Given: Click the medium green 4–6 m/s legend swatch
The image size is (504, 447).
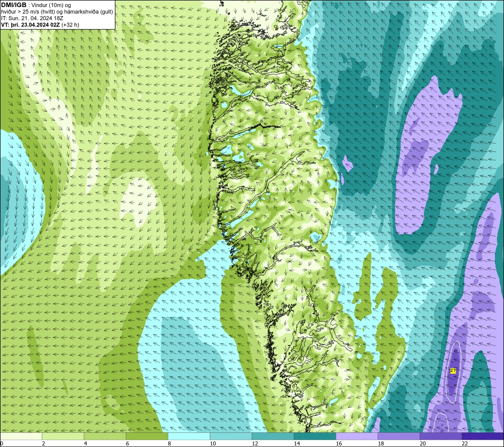Looking at the screenshot, I should click(x=105, y=436).
